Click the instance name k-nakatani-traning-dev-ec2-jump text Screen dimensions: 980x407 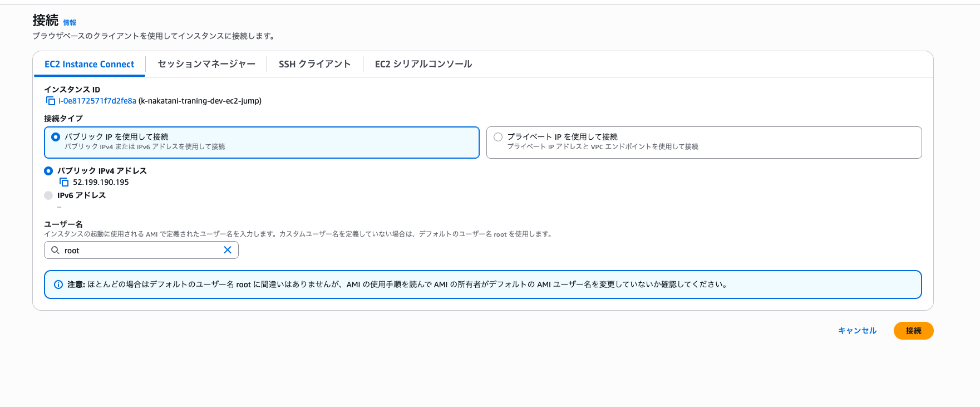[200, 101]
